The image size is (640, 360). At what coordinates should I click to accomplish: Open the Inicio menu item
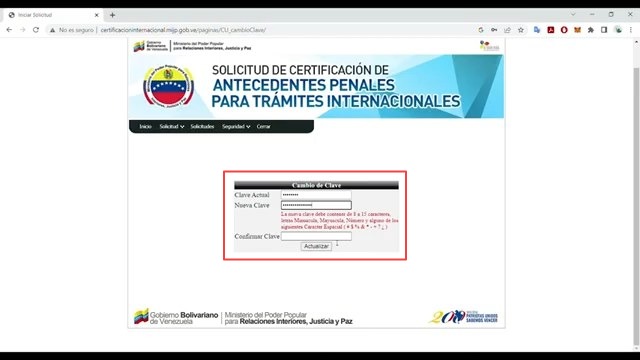pyautogui.click(x=145, y=127)
